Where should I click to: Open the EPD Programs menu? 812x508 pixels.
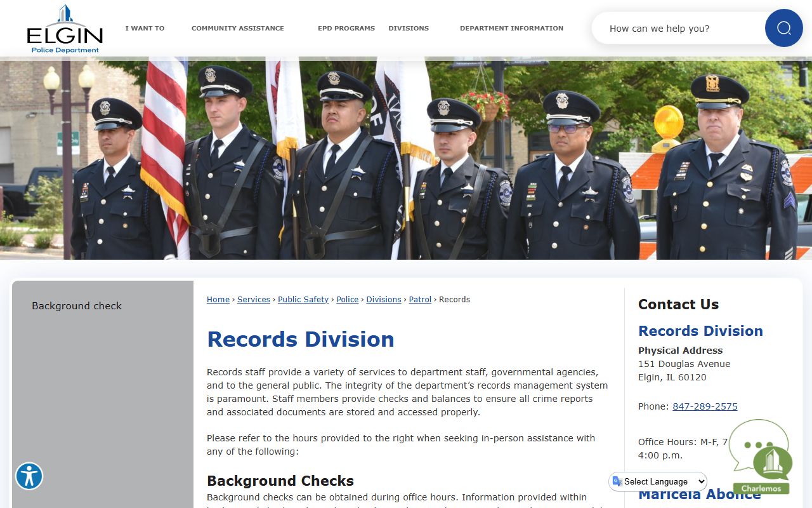346,28
